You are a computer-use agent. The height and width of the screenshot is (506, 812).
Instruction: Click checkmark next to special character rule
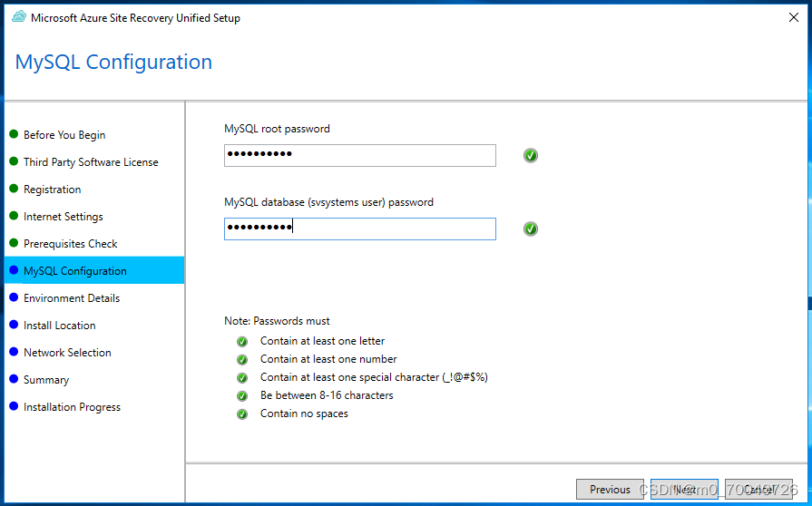(x=242, y=378)
